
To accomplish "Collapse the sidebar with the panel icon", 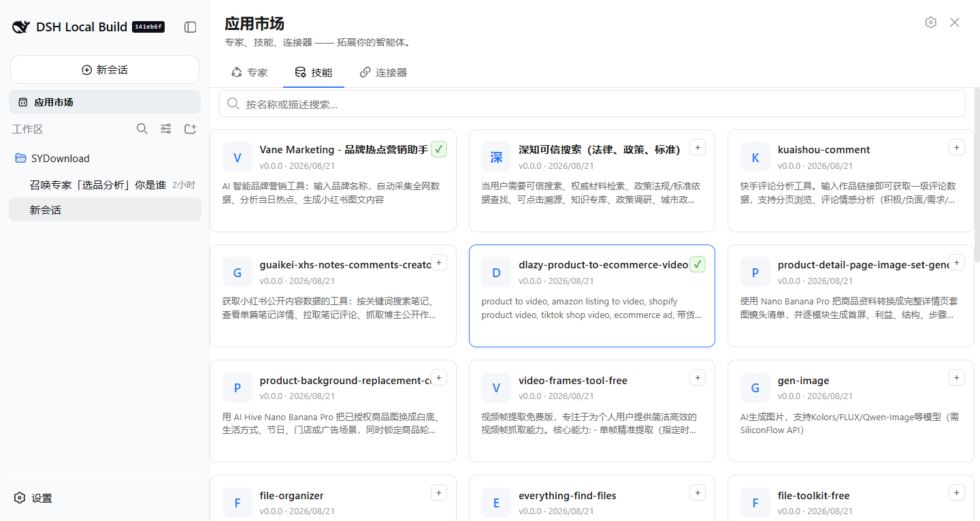I will [191, 27].
